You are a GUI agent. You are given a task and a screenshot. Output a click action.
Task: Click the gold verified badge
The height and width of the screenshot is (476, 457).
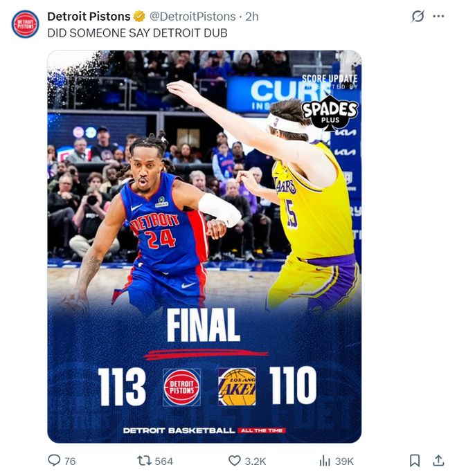point(139,16)
